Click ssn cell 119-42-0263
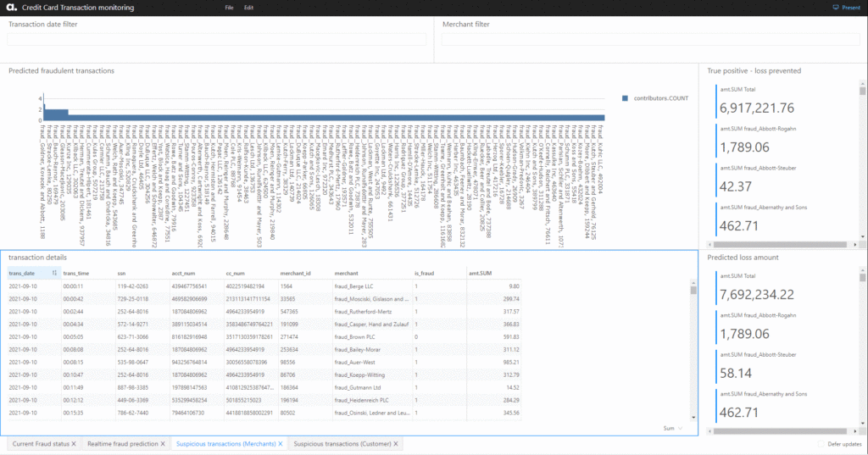 click(x=132, y=286)
